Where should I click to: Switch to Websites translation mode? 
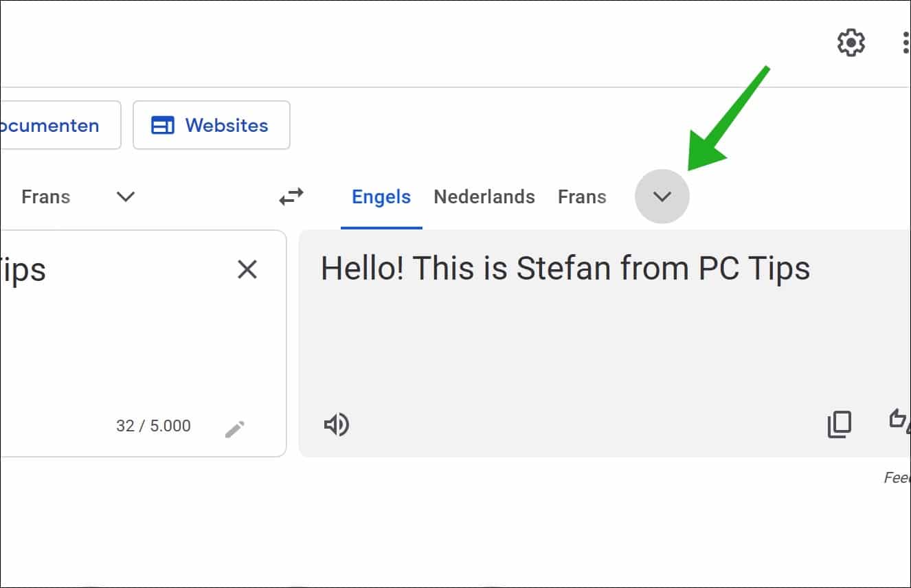tap(211, 125)
